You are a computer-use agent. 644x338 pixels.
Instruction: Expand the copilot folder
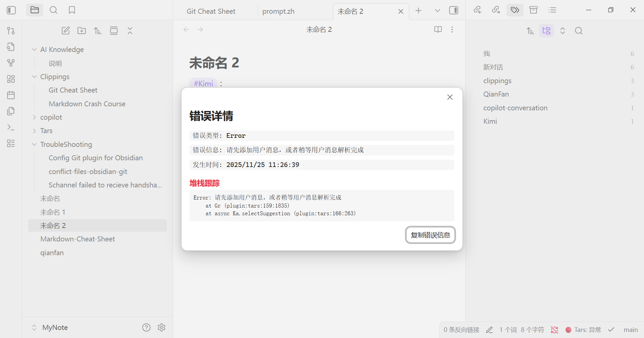34,117
